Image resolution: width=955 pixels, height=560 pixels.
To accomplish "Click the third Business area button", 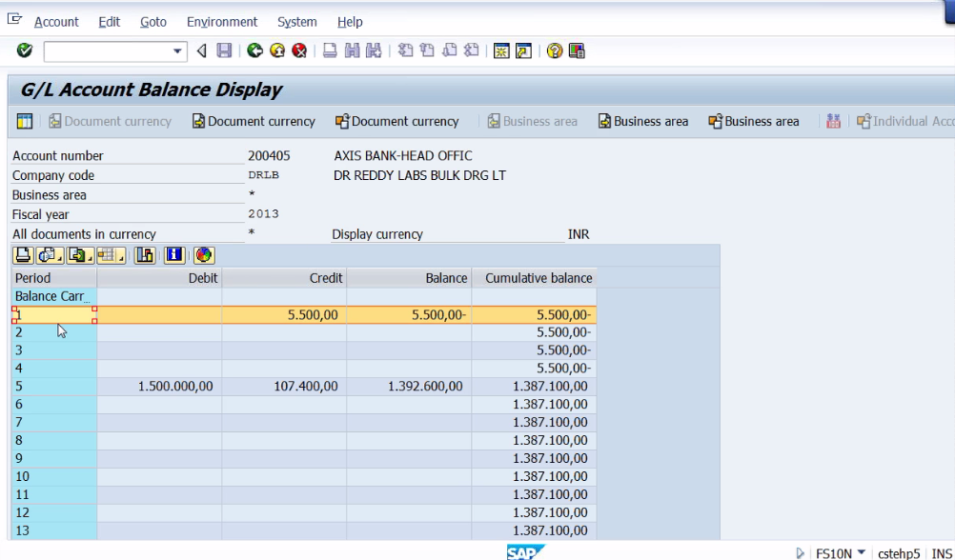I will (754, 121).
